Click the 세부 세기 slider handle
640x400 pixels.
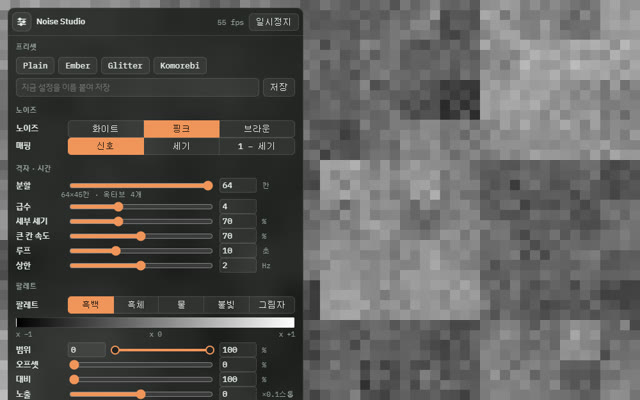(118, 222)
